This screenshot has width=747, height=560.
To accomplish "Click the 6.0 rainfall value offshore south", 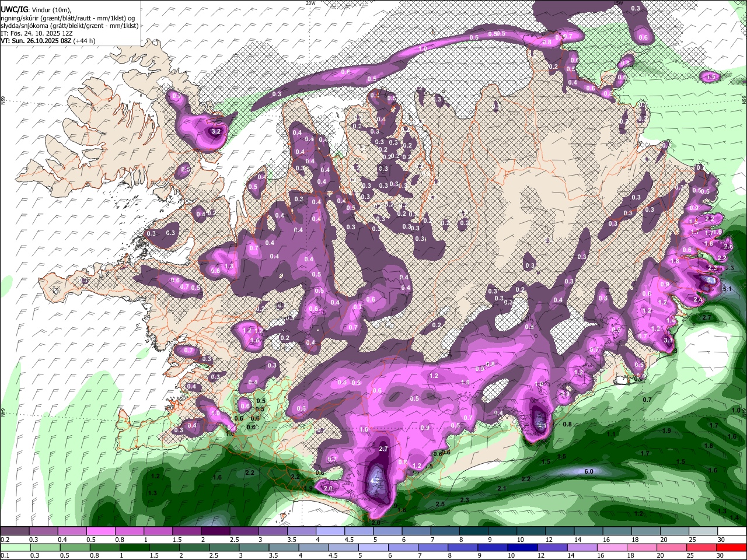I will coord(589,471).
